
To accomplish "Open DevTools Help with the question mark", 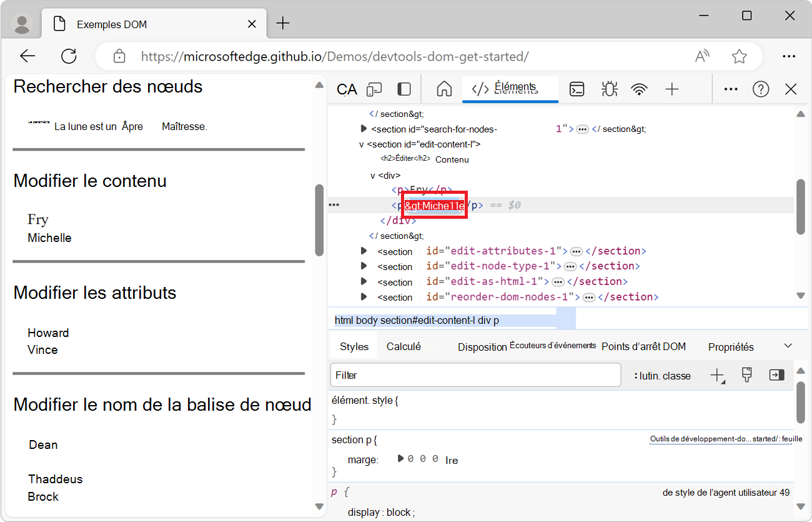I will [761, 89].
